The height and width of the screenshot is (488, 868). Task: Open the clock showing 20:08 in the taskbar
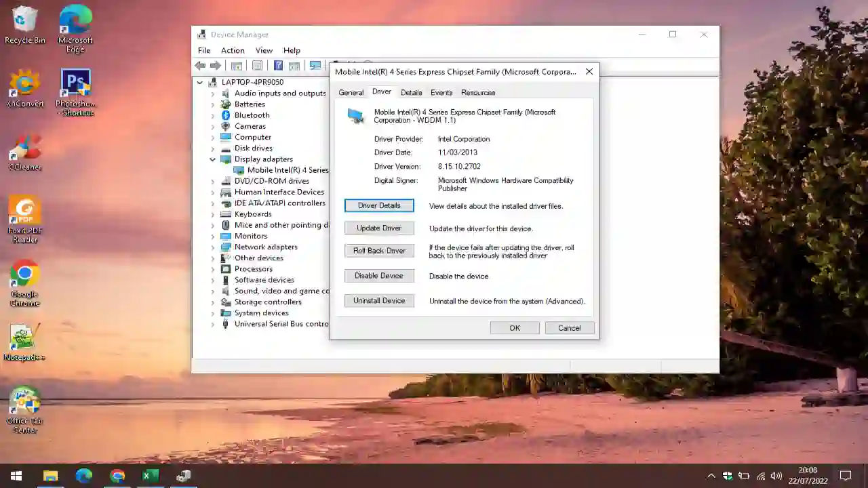coord(808,476)
